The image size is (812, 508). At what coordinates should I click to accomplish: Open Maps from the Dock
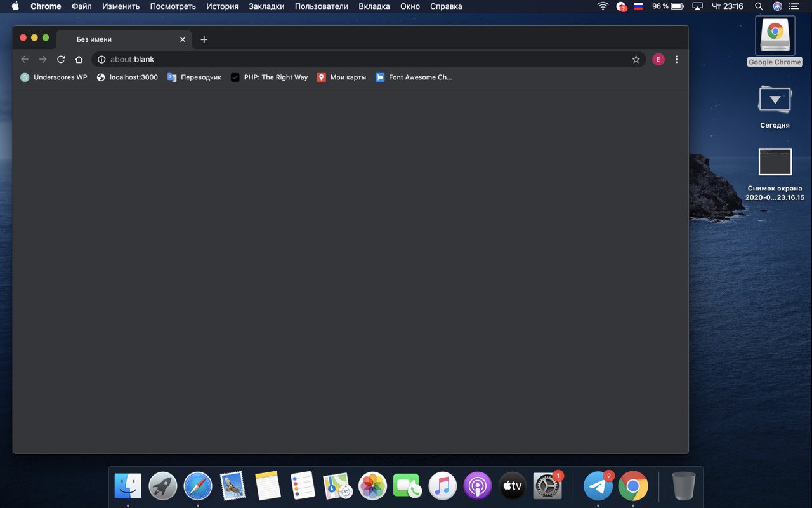click(x=337, y=486)
